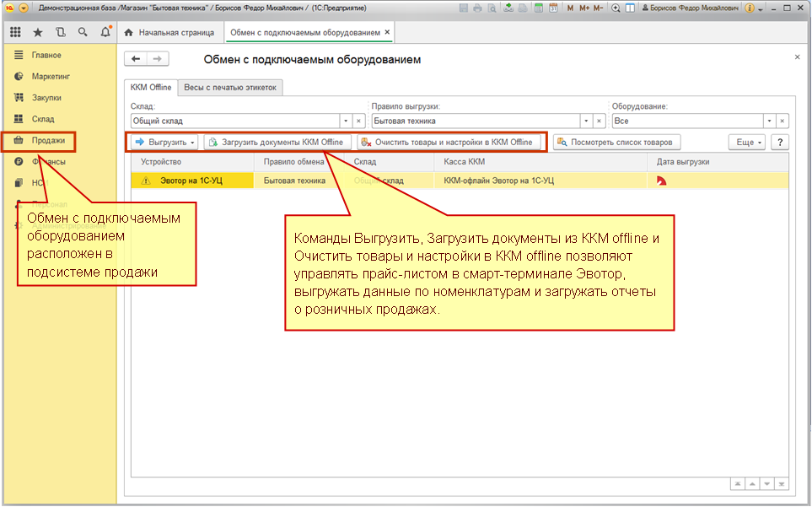Switch to the Начальная страница tab
The height and width of the screenshot is (507, 812).
[170, 32]
